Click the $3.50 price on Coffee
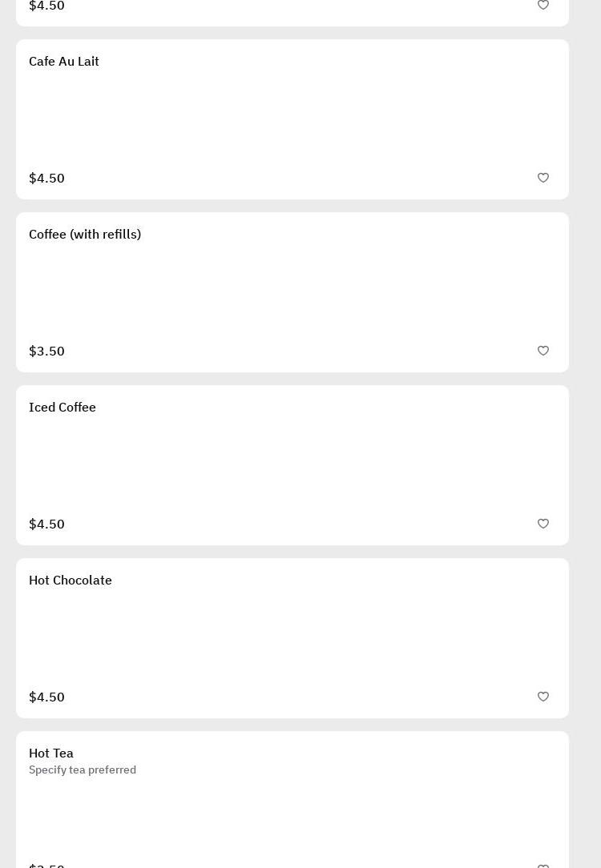 [x=46, y=352]
